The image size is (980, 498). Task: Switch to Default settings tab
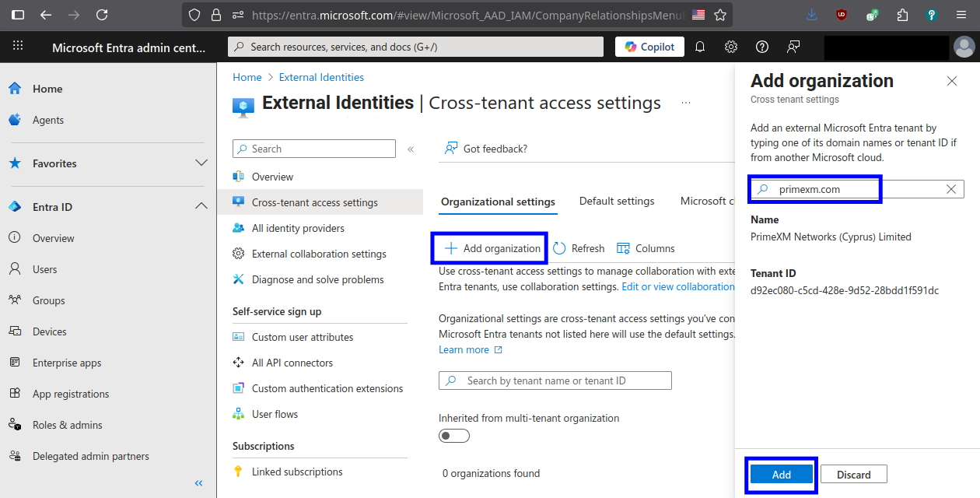coord(617,201)
